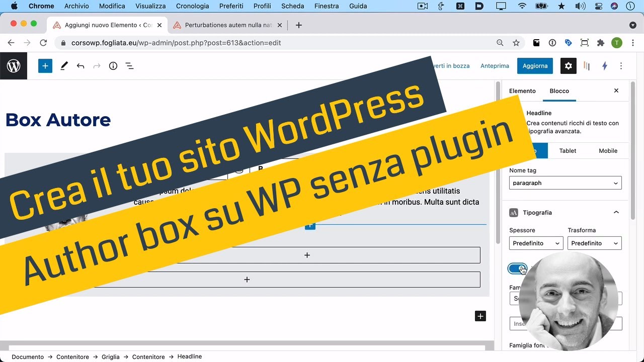The image size is (644, 362).
Task: Toggle the blue switch under Tipografia
Action: click(518, 268)
